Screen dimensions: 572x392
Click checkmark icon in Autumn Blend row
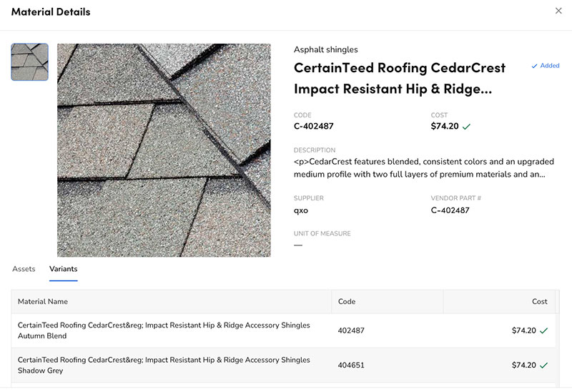click(544, 331)
